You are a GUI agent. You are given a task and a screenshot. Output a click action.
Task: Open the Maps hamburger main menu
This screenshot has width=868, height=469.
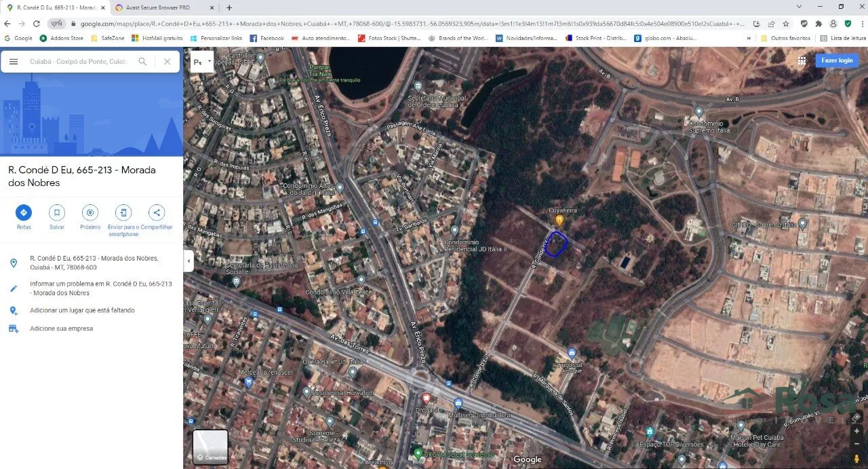click(14, 62)
